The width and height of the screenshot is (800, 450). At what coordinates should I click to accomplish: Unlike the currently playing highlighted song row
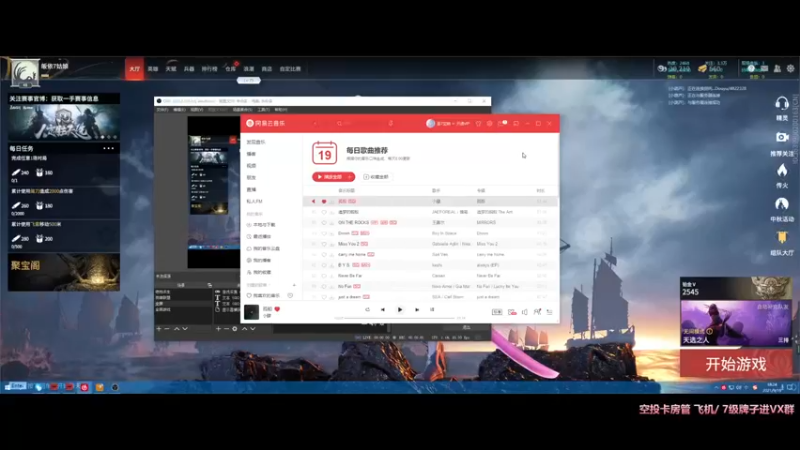click(323, 202)
